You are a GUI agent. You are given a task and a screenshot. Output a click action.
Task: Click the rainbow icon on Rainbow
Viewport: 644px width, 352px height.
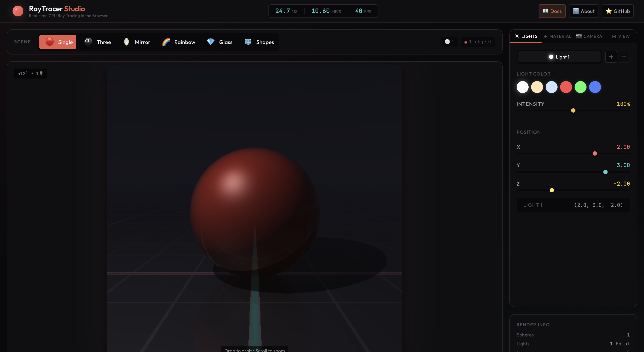pyautogui.click(x=166, y=42)
